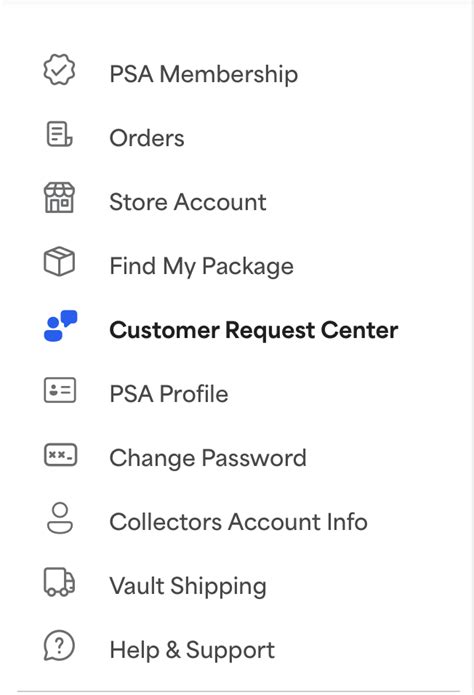Choose Change Password
The image size is (474, 695).
point(208,458)
